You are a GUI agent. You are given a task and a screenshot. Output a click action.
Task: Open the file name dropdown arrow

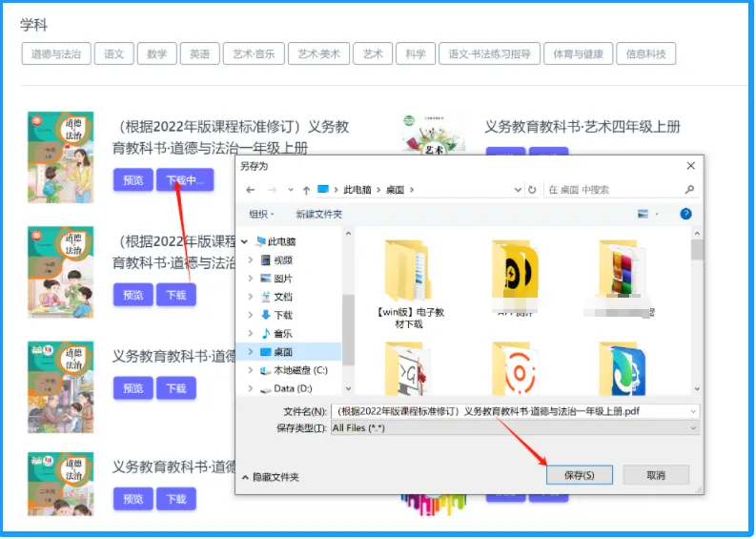(693, 411)
